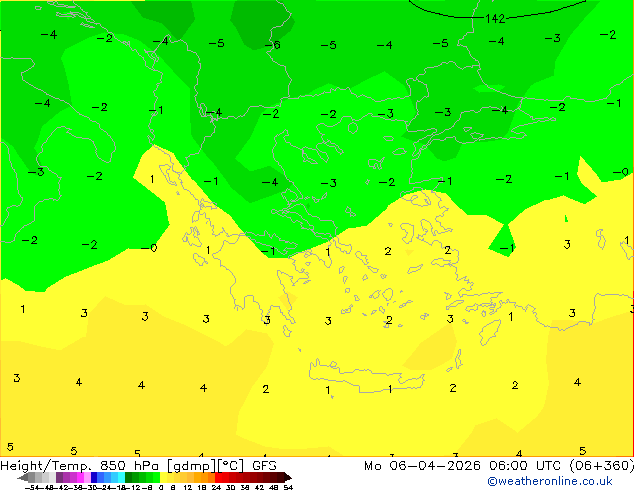The image size is (634, 490).
Task: Click the 54 label on the color scale
Action: tap(288, 487)
